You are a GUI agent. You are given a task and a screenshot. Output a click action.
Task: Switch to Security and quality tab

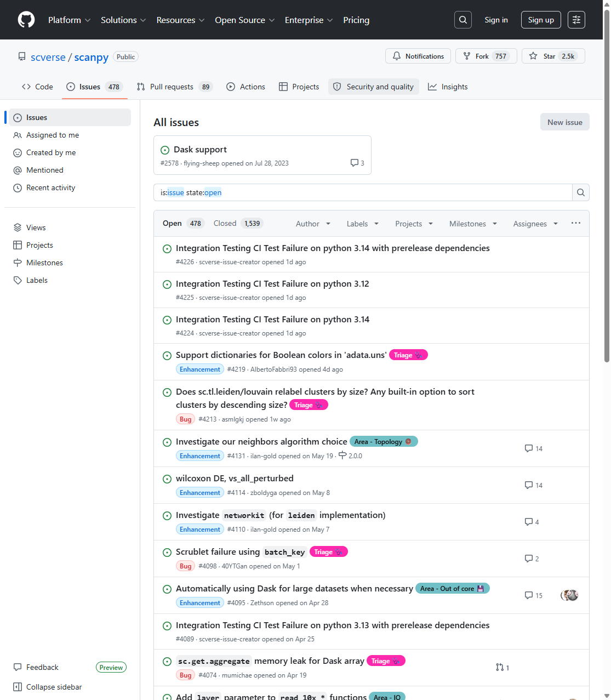374,87
